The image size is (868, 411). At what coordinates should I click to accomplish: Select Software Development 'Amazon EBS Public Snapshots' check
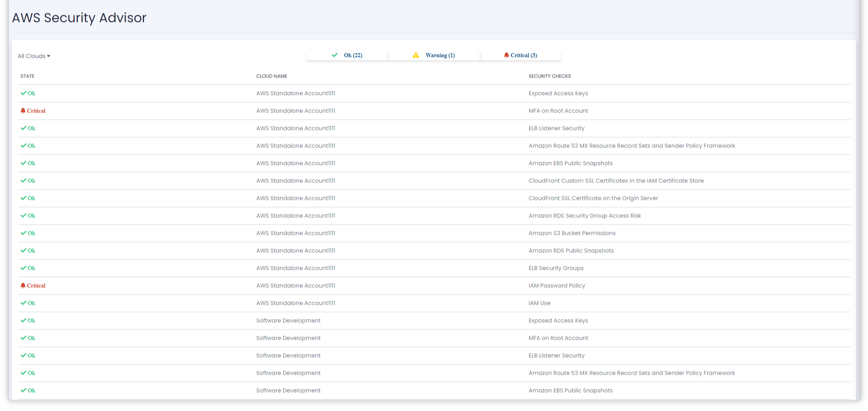click(x=570, y=390)
